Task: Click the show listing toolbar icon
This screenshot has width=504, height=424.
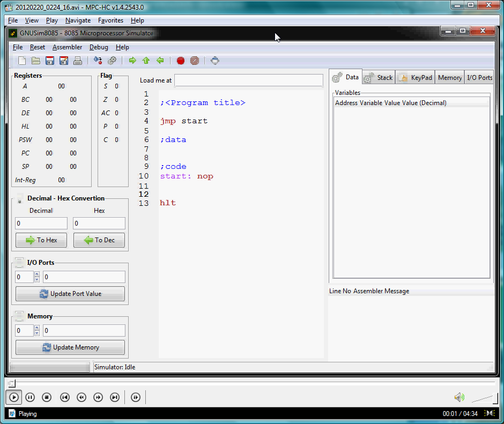Action: point(215,61)
